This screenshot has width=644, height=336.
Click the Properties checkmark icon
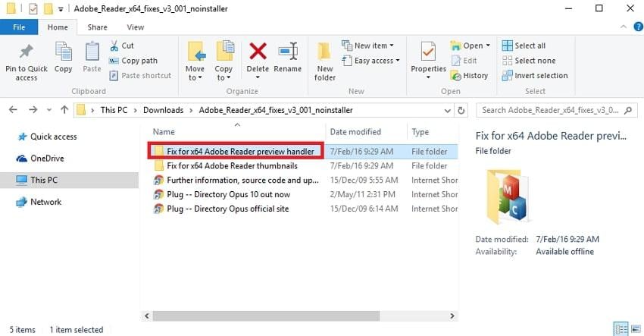[428, 52]
